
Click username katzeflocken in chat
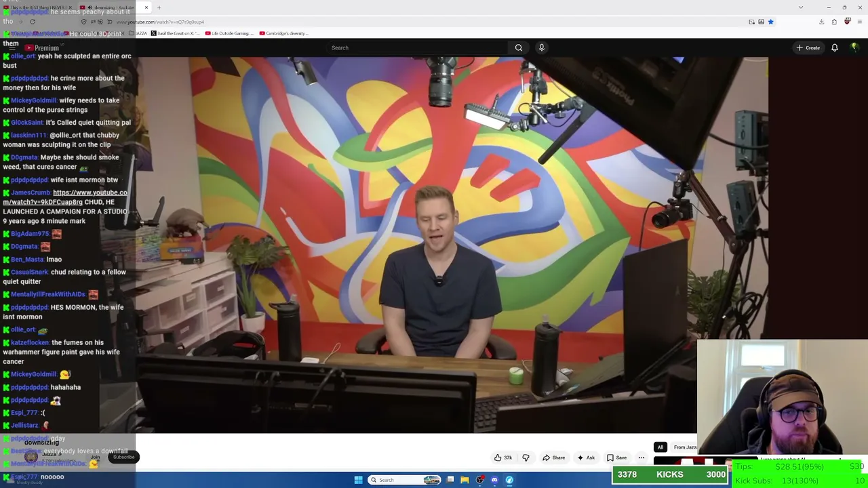(x=30, y=342)
